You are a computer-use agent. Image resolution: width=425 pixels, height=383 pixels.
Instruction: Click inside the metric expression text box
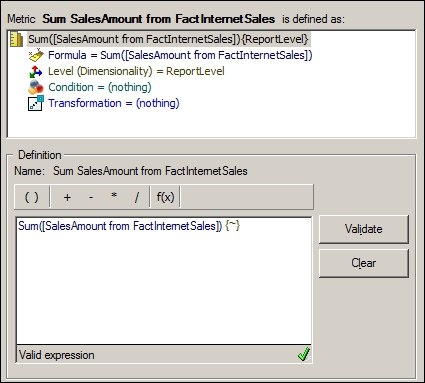click(164, 281)
